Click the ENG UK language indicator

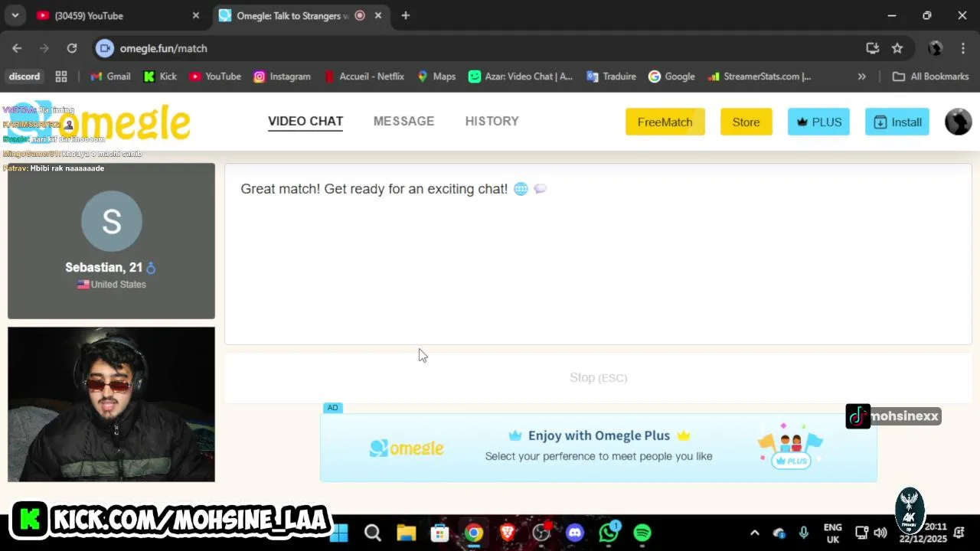pos(832,533)
